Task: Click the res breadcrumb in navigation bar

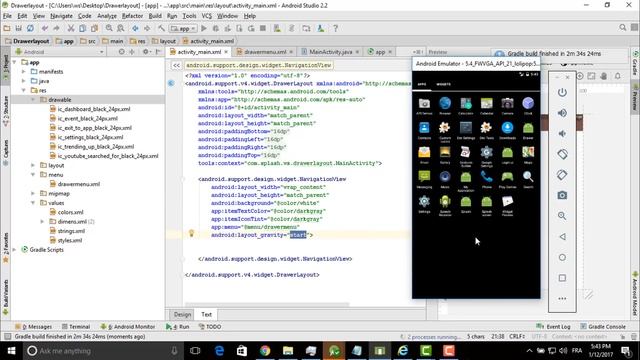Action: coord(138,41)
